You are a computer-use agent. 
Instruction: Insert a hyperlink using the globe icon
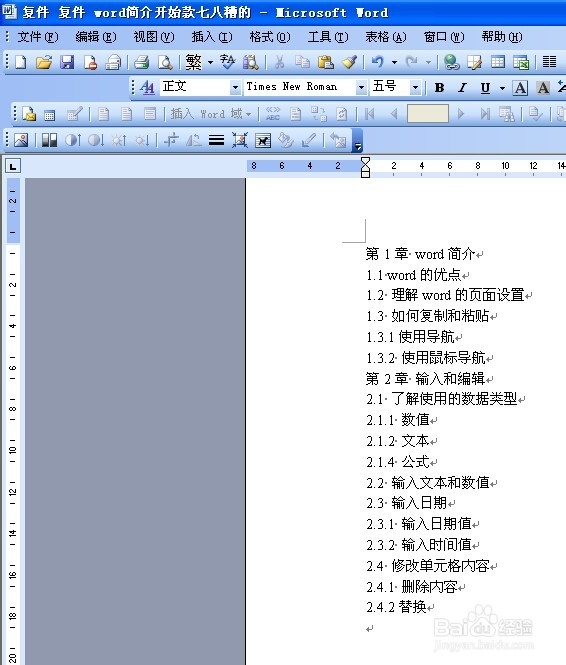coord(452,62)
